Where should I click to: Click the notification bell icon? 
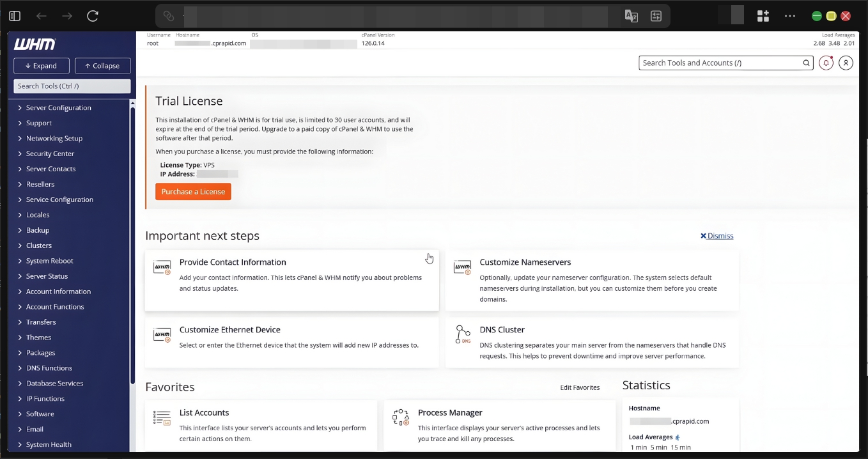825,63
